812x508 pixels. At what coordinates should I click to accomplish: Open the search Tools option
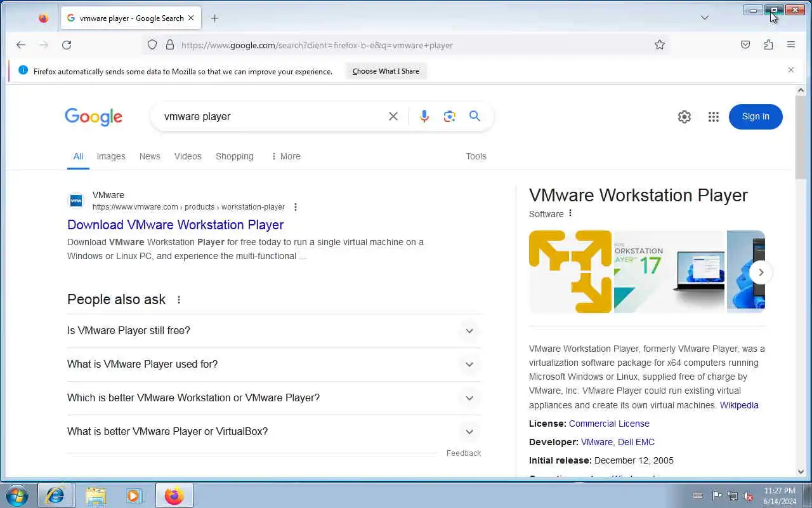tap(476, 156)
